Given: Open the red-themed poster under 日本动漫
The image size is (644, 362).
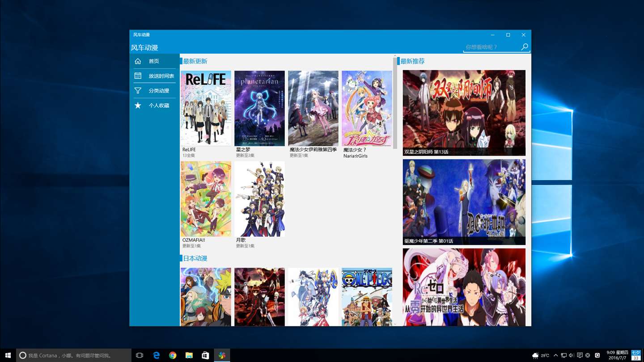Looking at the screenshot, I should pyautogui.click(x=259, y=297).
